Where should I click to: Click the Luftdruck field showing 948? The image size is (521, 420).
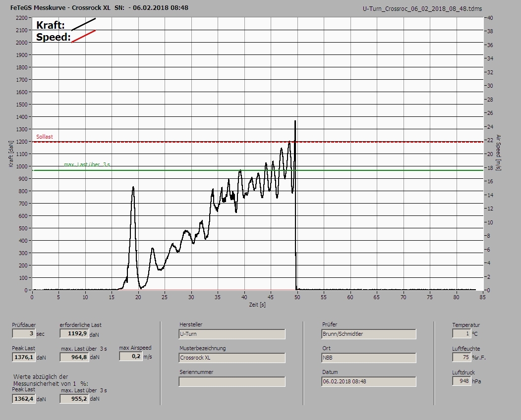[462, 381]
